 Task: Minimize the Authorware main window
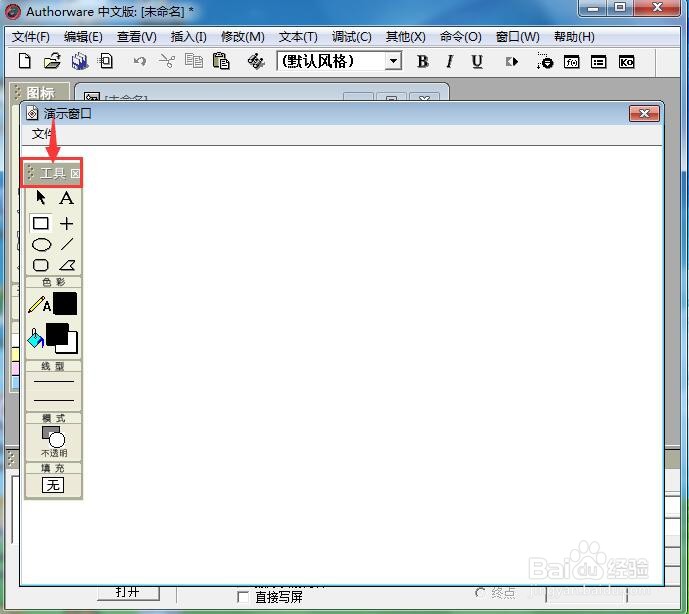[x=593, y=8]
